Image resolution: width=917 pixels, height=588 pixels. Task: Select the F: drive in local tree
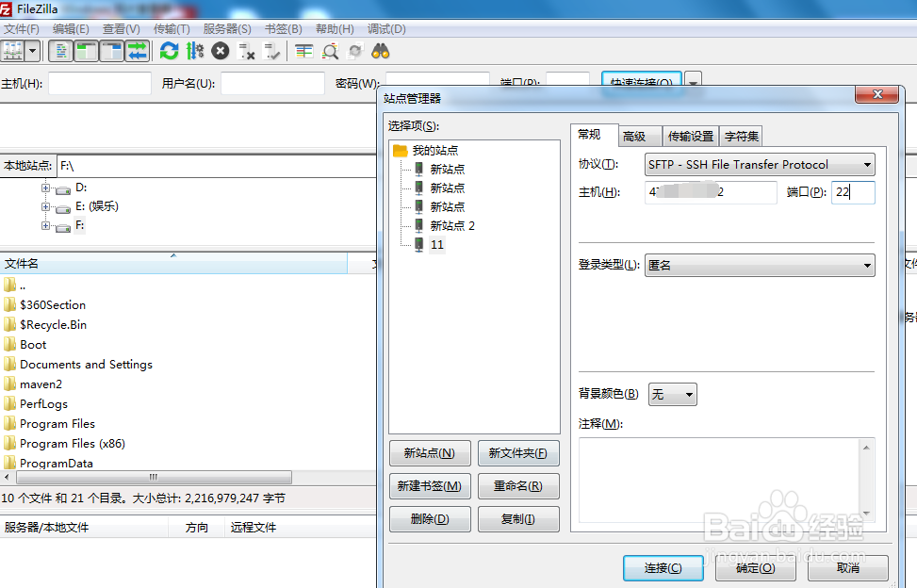(x=79, y=225)
